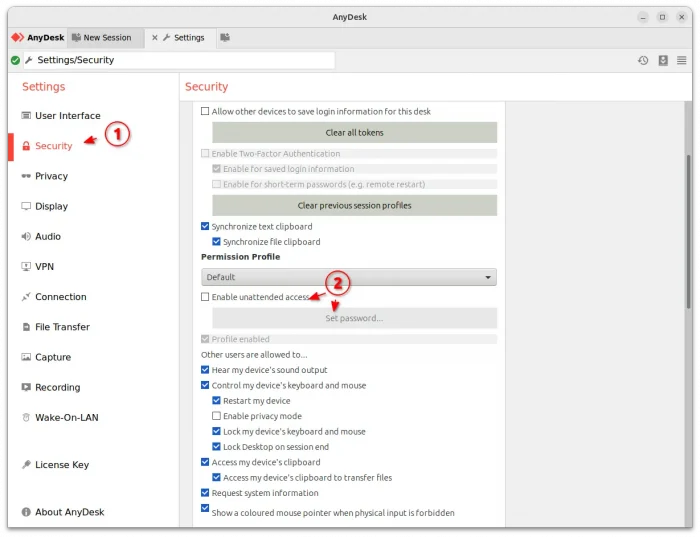Toggle Synchronize file clipboard
Viewport: 700px width, 537px height.
pyautogui.click(x=217, y=241)
